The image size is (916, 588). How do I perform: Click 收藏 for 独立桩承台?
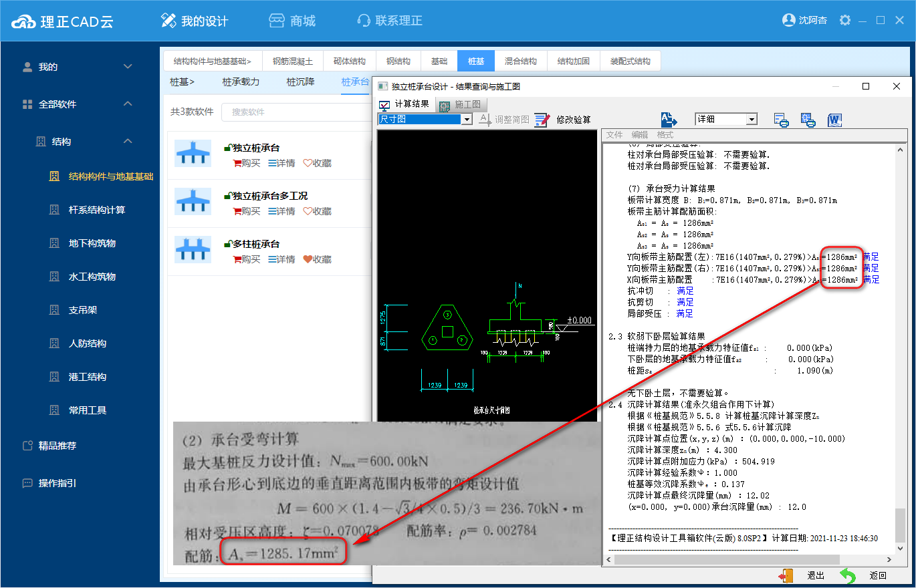[317, 163]
